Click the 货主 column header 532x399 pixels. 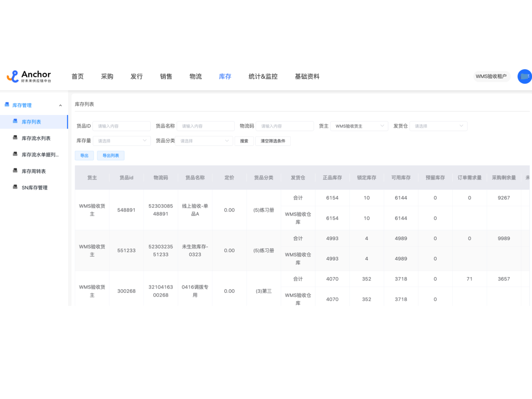[x=92, y=178]
